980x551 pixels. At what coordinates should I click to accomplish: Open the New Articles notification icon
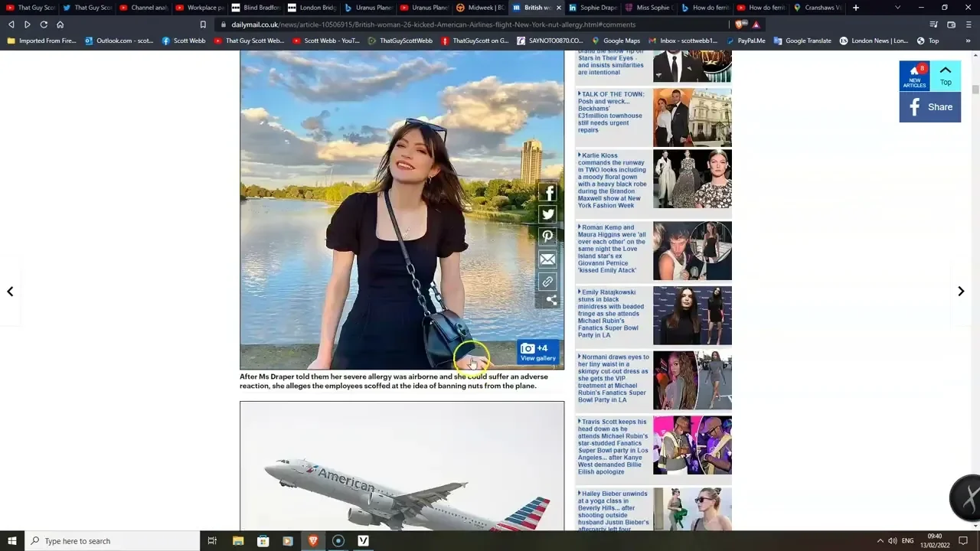tap(914, 76)
